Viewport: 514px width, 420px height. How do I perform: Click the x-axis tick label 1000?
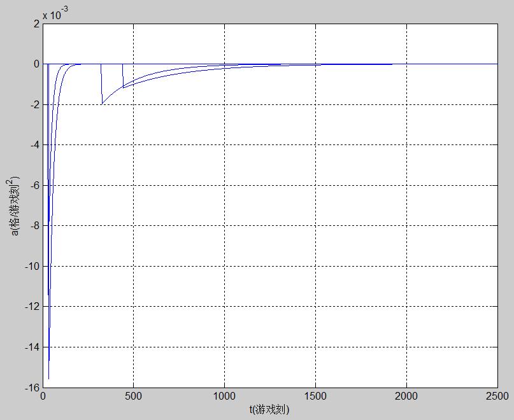click(225, 396)
